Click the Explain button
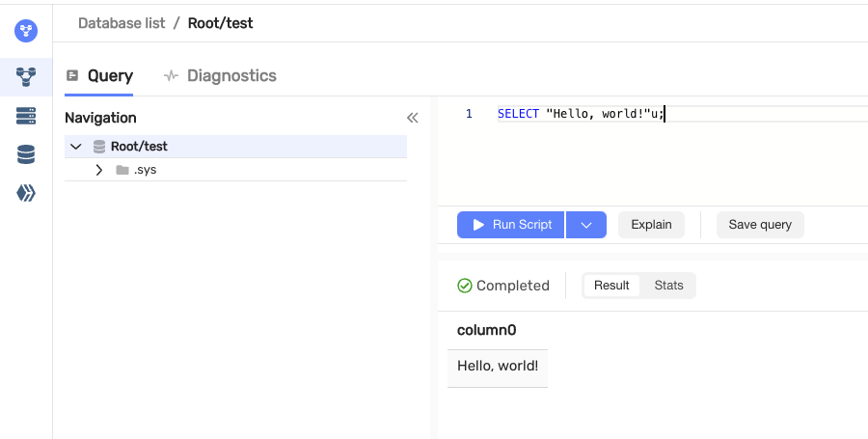The height and width of the screenshot is (439, 868). tap(651, 225)
